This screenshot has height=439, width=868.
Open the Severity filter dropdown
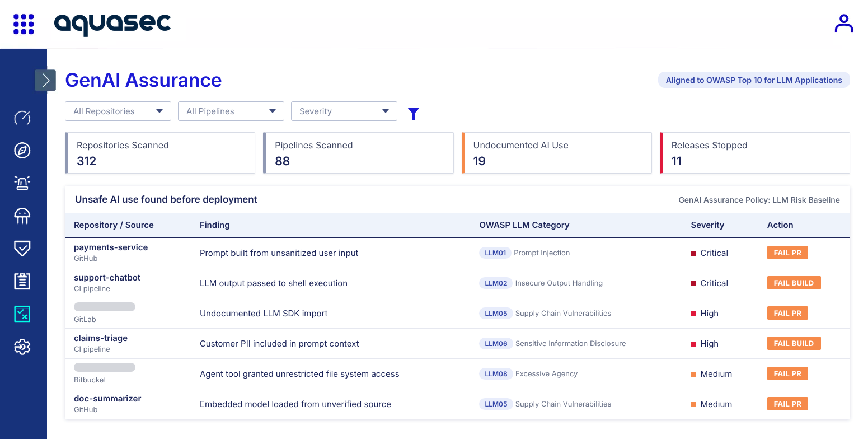(344, 111)
